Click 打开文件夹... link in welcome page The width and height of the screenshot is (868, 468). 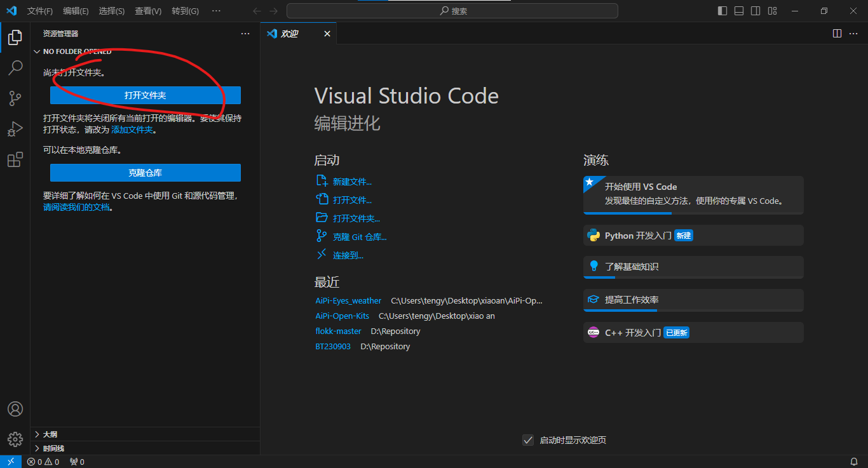[356, 218]
